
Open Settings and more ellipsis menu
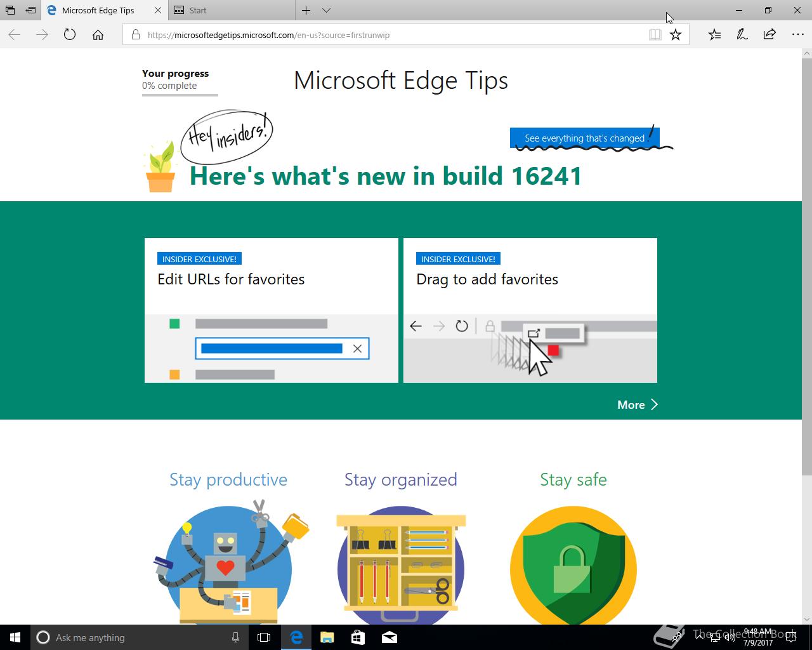coord(797,35)
